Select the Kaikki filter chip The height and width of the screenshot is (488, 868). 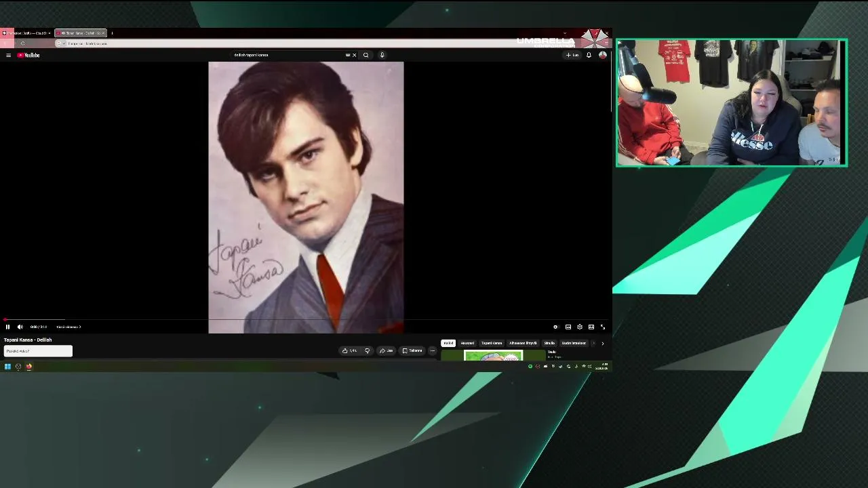pos(448,343)
